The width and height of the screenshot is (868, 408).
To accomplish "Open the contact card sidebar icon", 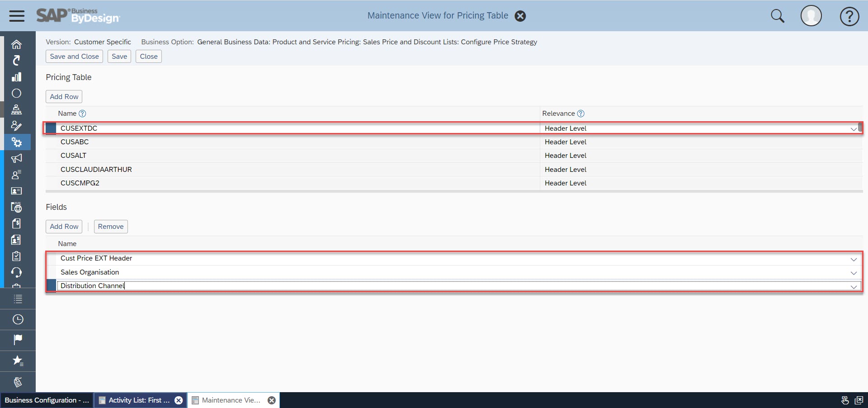I will (x=16, y=191).
